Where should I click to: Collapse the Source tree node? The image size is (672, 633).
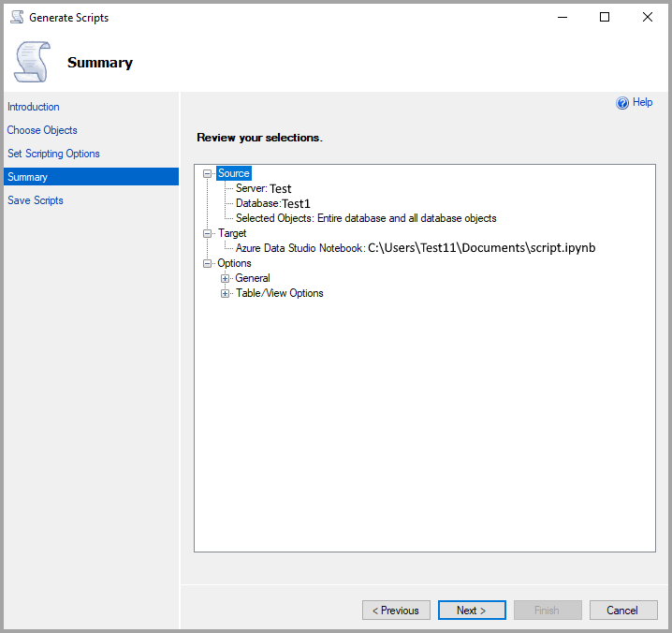(209, 173)
